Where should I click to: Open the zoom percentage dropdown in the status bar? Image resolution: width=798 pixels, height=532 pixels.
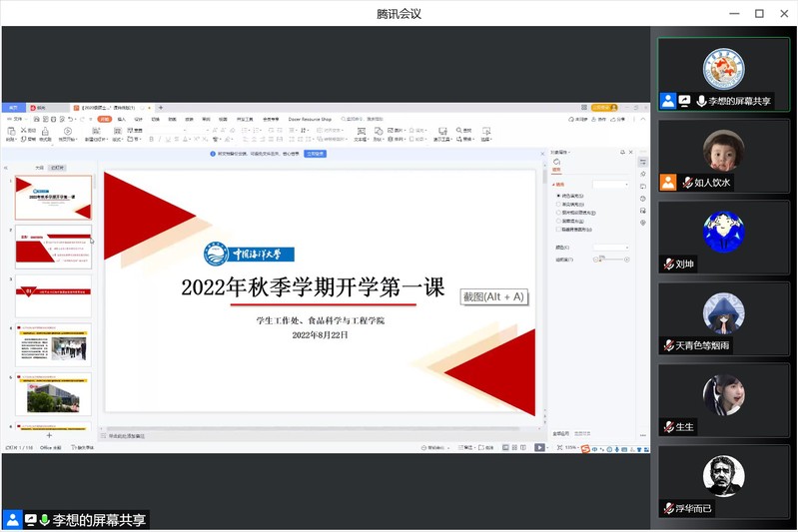pos(571,447)
